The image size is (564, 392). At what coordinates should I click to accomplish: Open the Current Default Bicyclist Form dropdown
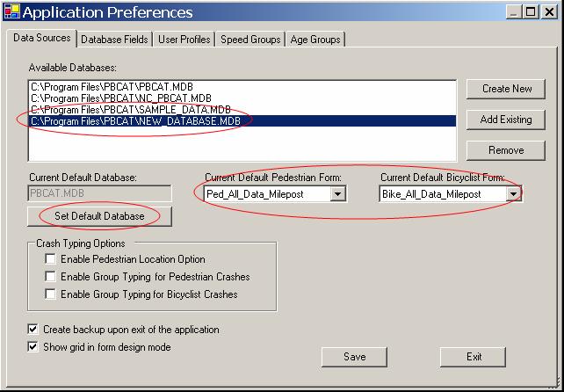tap(513, 194)
